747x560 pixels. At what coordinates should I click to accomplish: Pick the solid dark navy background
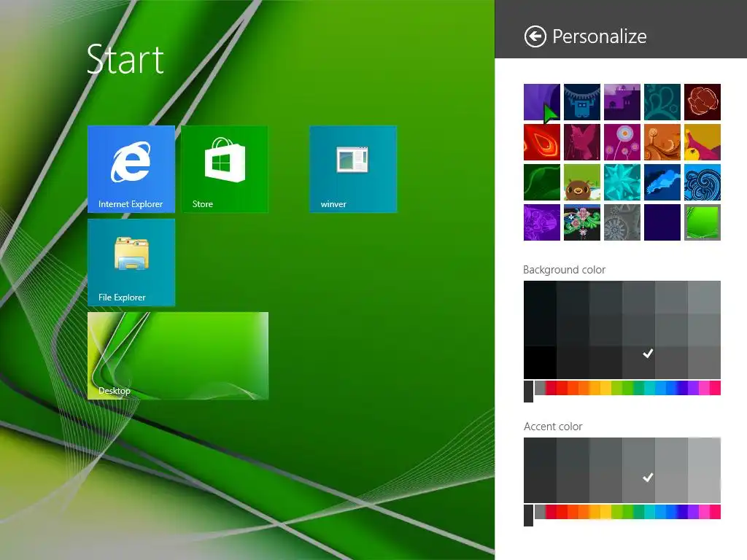[662, 222]
